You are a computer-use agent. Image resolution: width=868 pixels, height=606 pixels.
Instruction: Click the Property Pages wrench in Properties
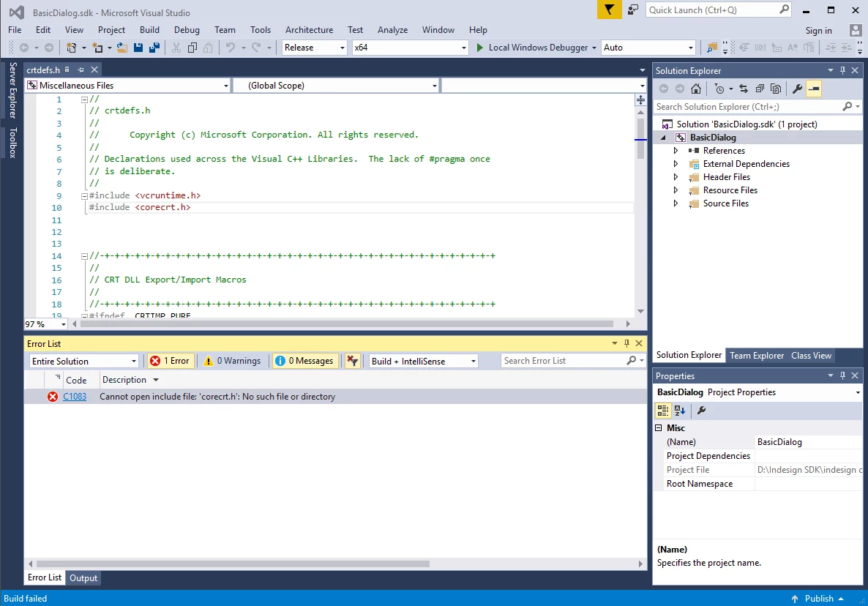pos(701,410)
